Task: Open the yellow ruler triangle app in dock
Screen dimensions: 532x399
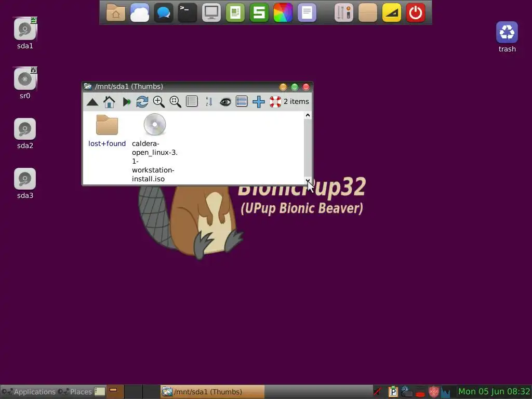Action: coord(392,13)
